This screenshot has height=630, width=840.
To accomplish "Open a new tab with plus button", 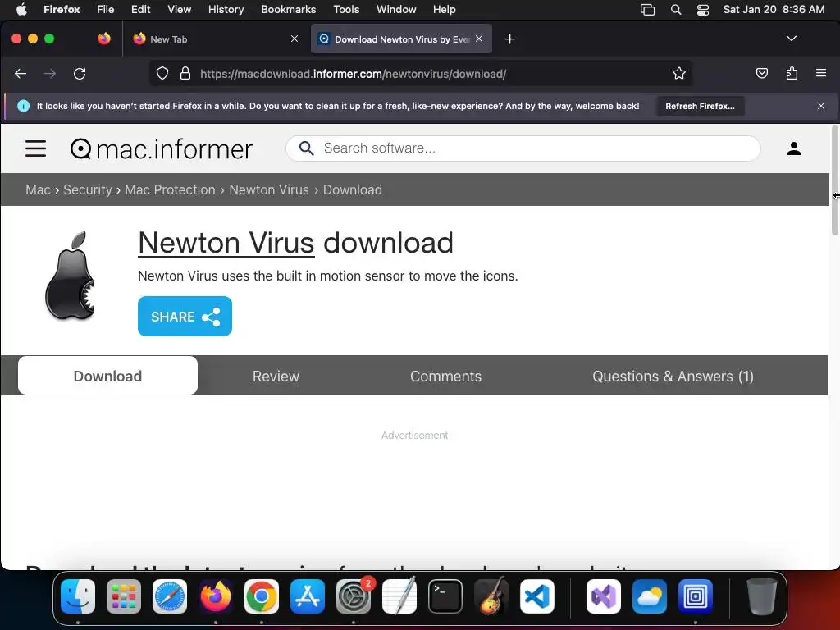I will 510,39.
